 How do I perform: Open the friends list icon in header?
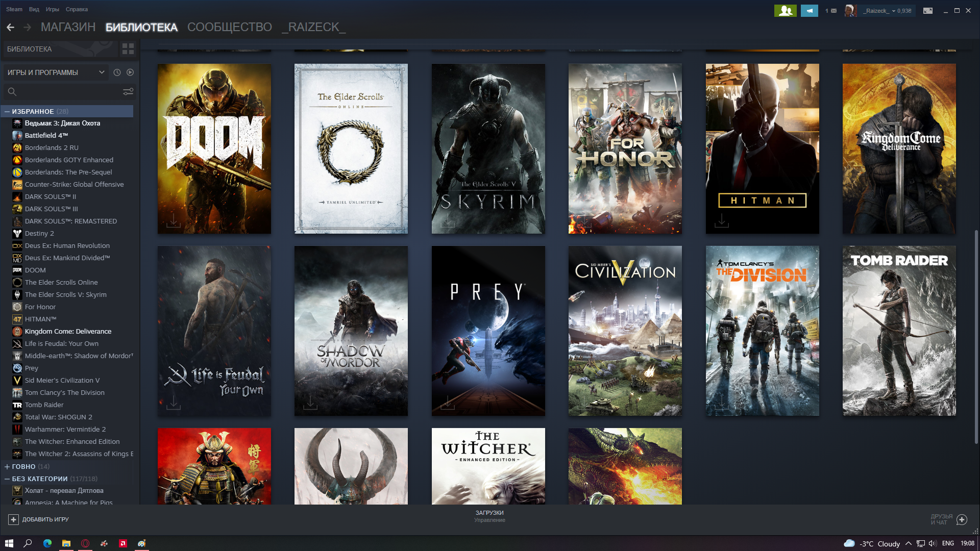coord(785,11)
